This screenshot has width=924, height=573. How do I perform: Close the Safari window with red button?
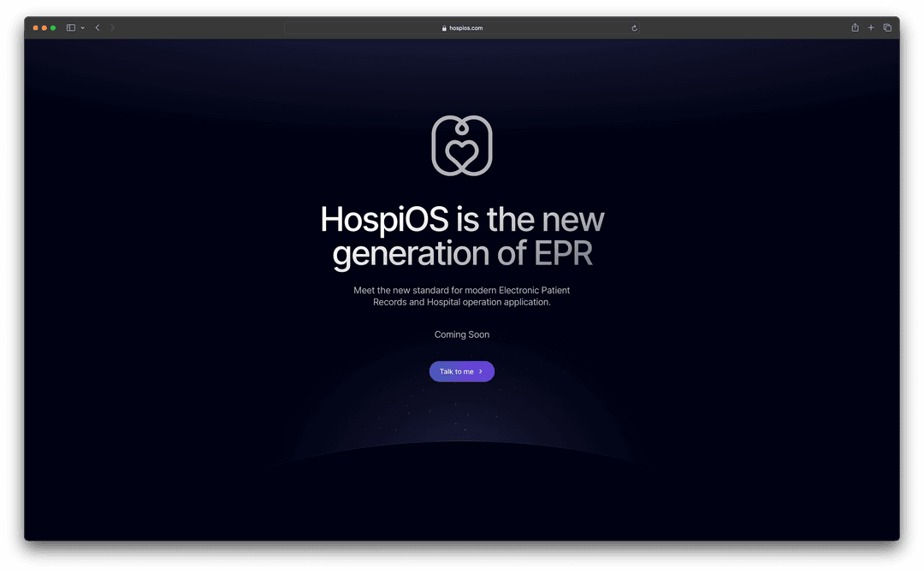click(35, 28)
